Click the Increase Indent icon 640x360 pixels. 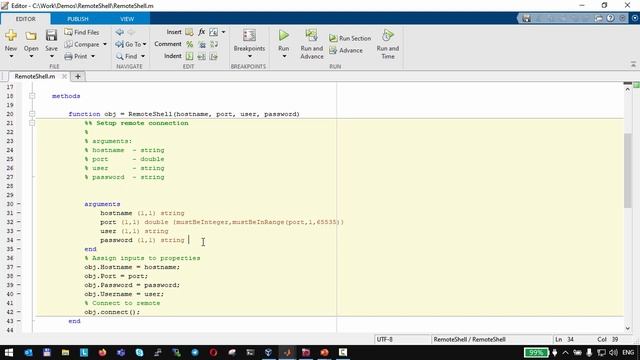click(202, 56)
